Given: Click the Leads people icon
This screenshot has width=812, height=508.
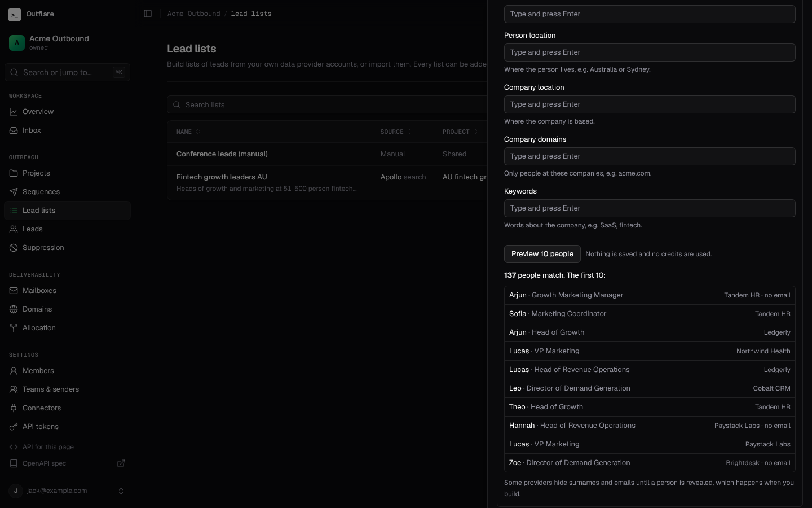Looking at the screenshot, I should [x=14, y=229].
